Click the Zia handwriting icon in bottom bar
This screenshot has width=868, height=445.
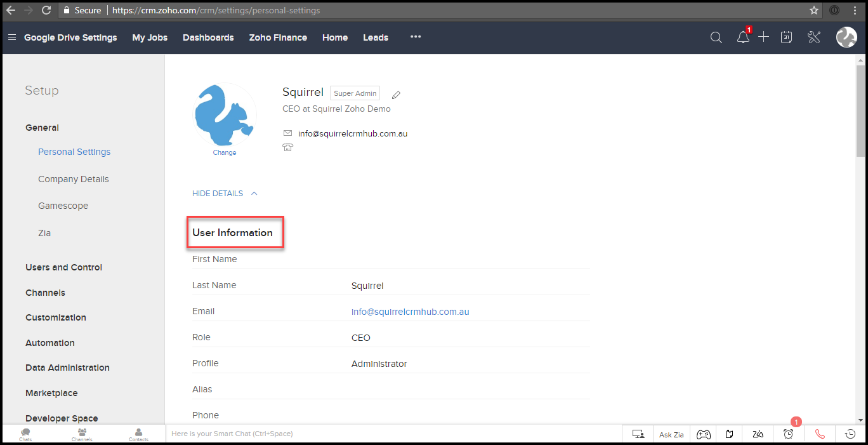click(x=758, y=434)
